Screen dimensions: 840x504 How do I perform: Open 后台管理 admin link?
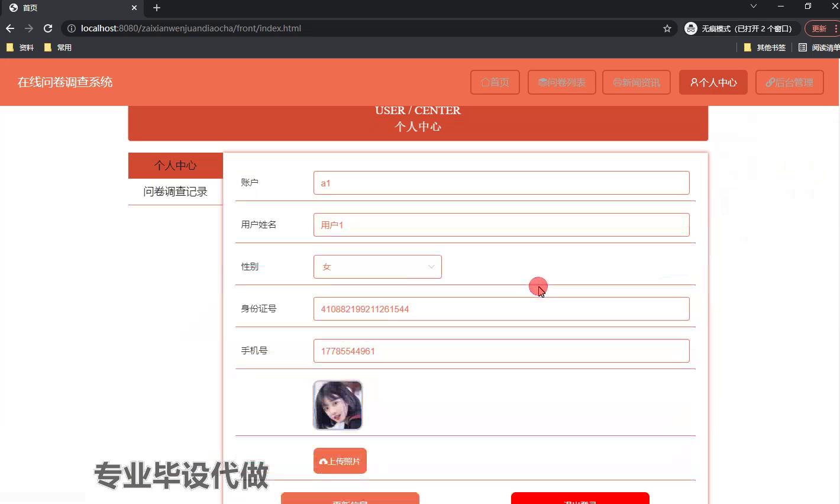point(789,82)
